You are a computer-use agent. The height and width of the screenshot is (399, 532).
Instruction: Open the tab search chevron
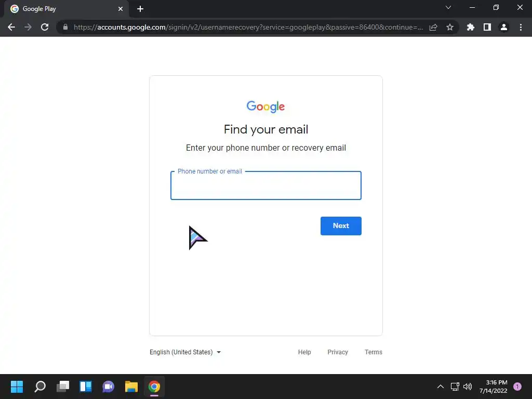click(448, 7)
